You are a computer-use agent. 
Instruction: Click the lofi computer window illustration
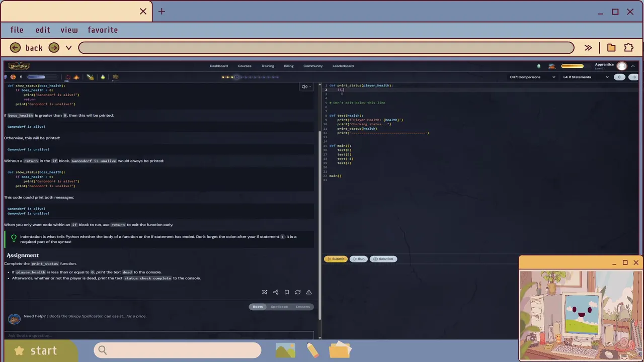(x=582, y=315)
